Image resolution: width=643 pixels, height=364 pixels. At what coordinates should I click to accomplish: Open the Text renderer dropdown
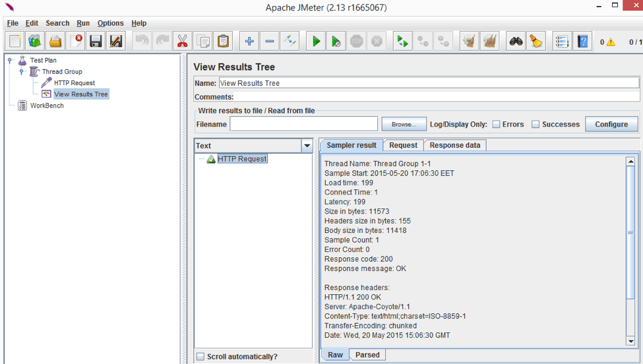click(307, 146)
